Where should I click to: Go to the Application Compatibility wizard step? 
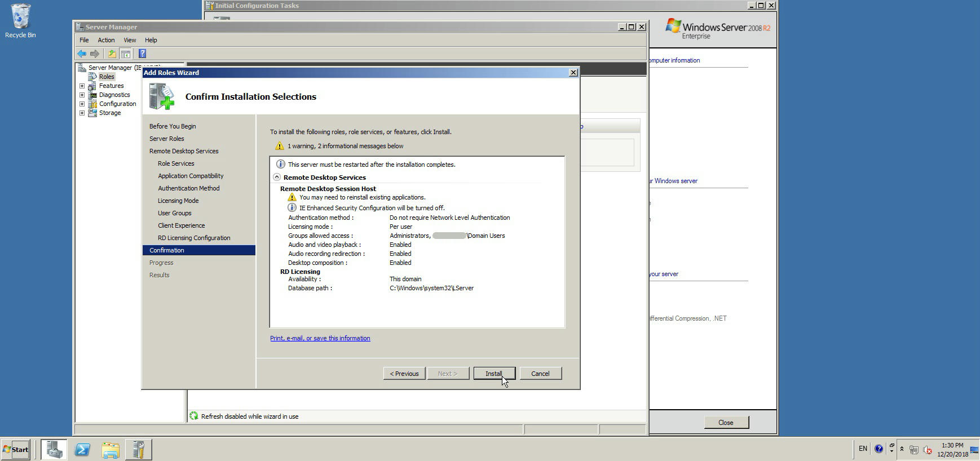pyautogui.click(x=191, y=176)
